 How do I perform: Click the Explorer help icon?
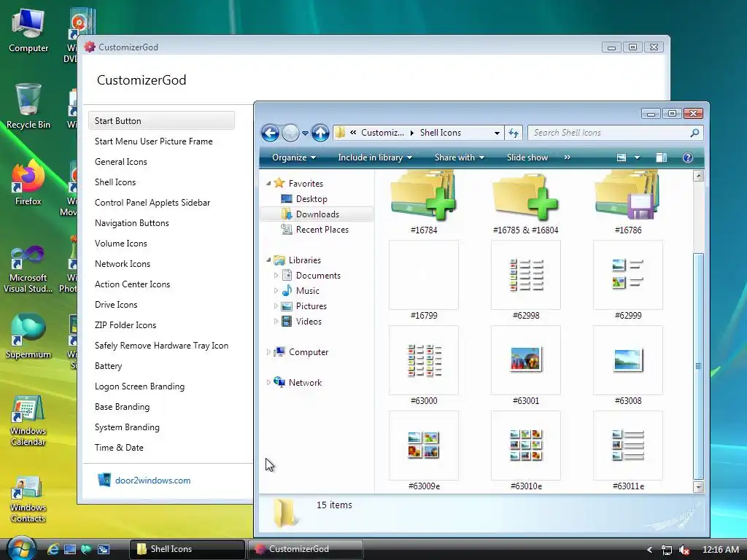pos(687,157)
